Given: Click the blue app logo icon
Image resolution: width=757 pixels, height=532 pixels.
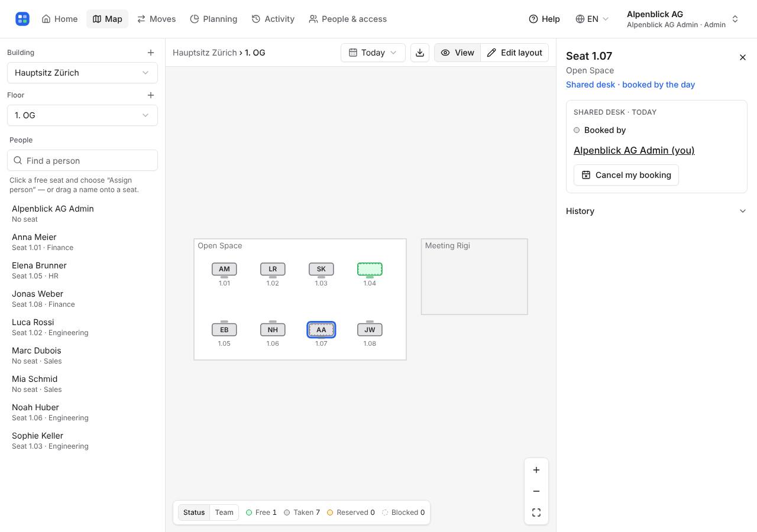Looking at the screenshot, I should click(22, 19).
